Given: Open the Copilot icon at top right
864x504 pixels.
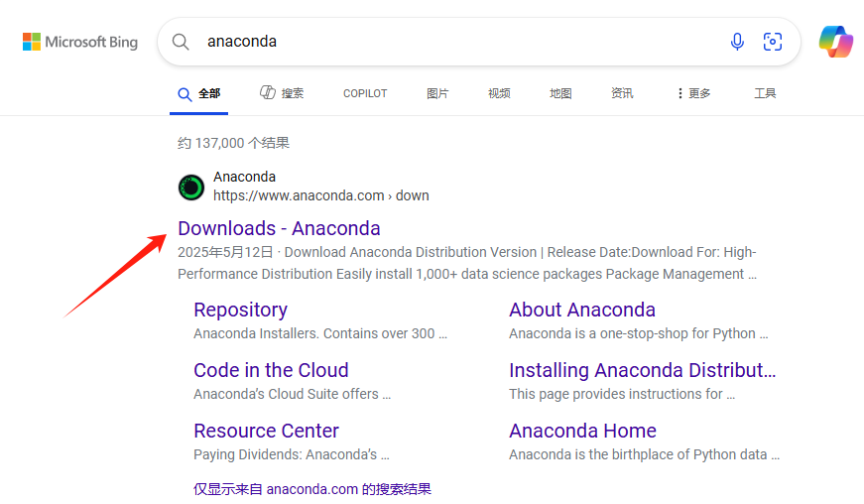Looking at the screenshot, I should [x=836, y=42].
